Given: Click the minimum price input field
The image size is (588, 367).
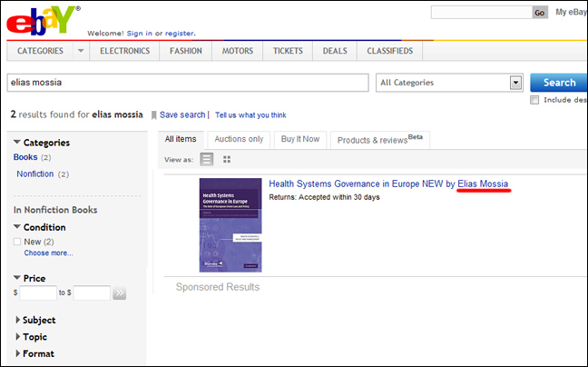Looking at the screenshot, I should (x=38, y=293).
